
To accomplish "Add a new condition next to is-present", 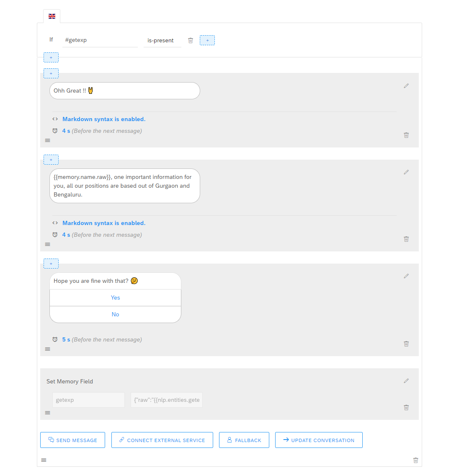I will tap(207, 41).
